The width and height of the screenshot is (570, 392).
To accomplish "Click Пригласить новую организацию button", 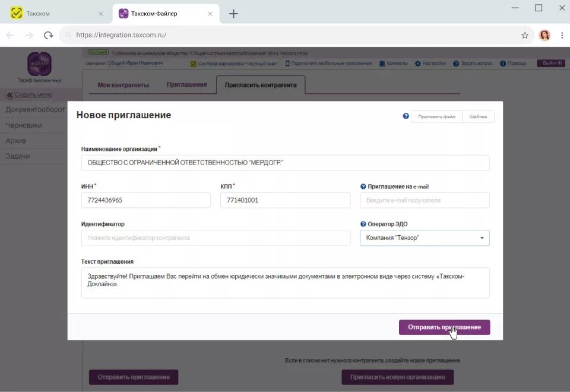I will click(398, 377).
